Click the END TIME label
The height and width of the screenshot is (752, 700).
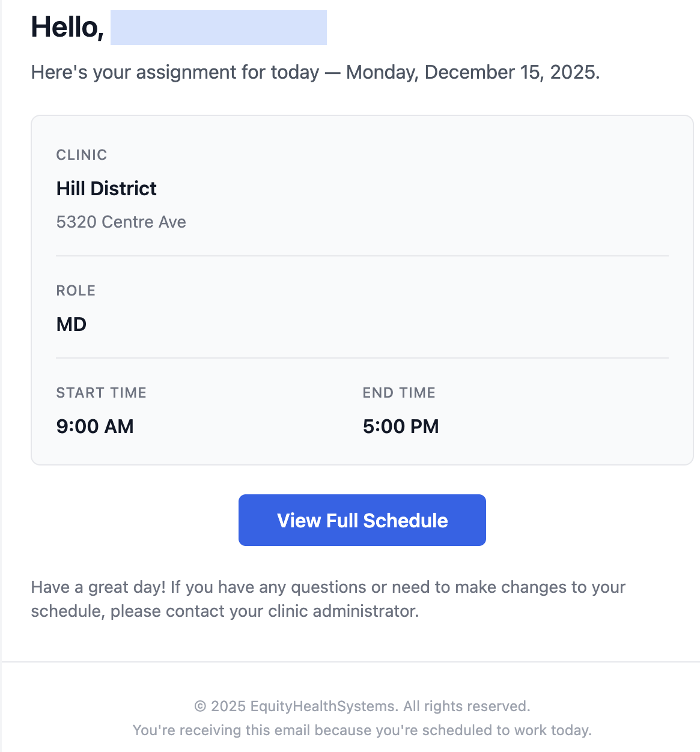pyautogui.click(x=399, y=393)
